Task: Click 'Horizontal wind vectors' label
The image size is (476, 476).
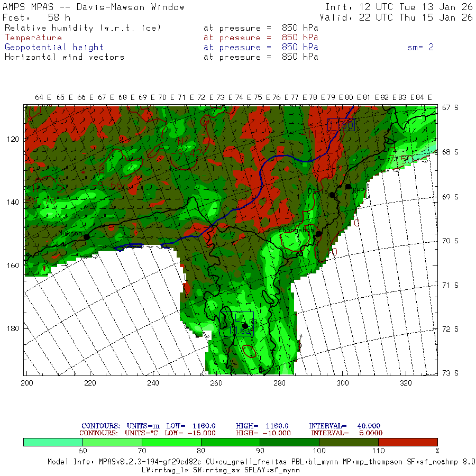Action: pos(65,57)
